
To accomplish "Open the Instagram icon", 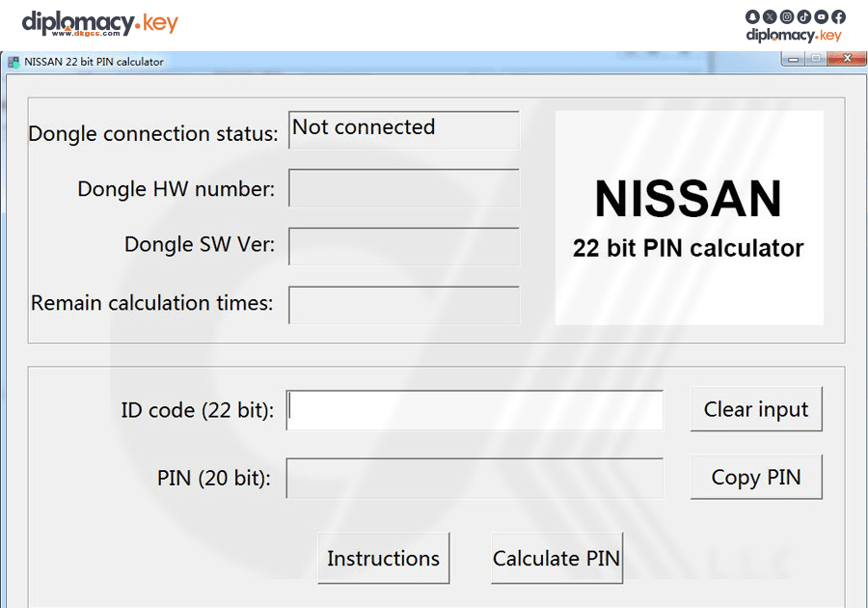I will pos(787,16).
